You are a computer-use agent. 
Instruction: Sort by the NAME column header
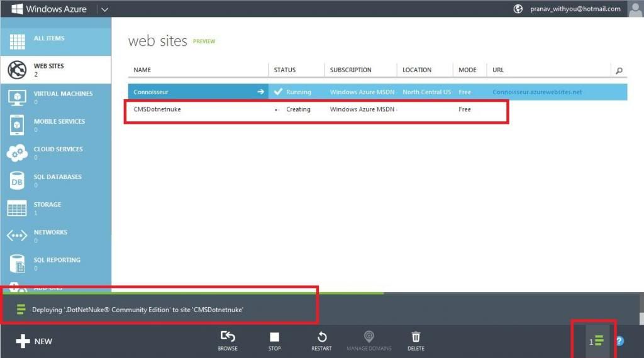click(x=142, y=70)
